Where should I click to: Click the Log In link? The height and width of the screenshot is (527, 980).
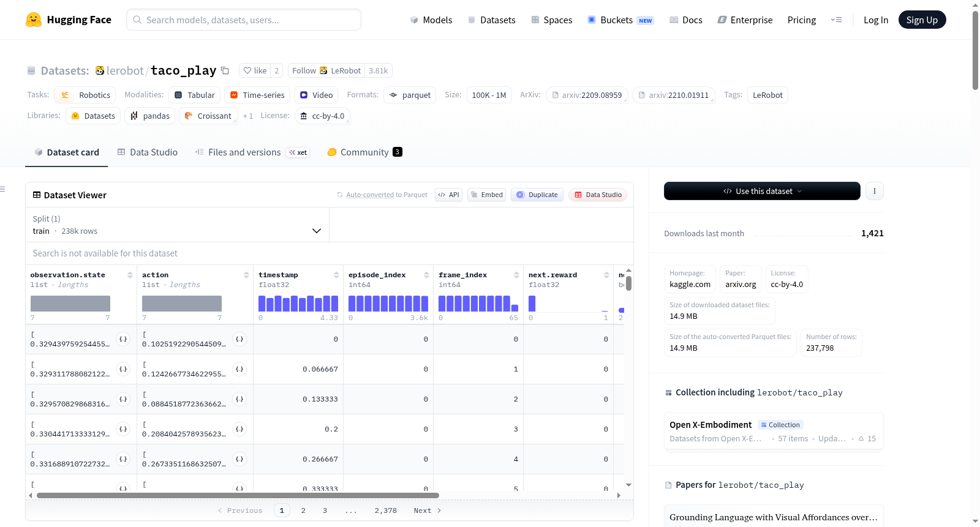tap(876, 20)
